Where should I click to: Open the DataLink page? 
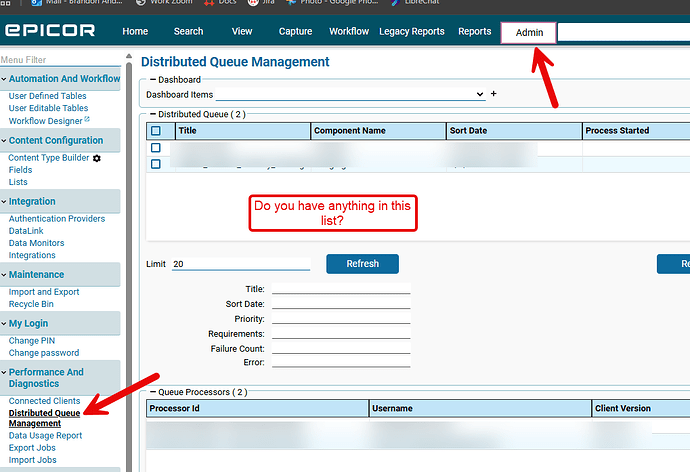tap(26, 231)
